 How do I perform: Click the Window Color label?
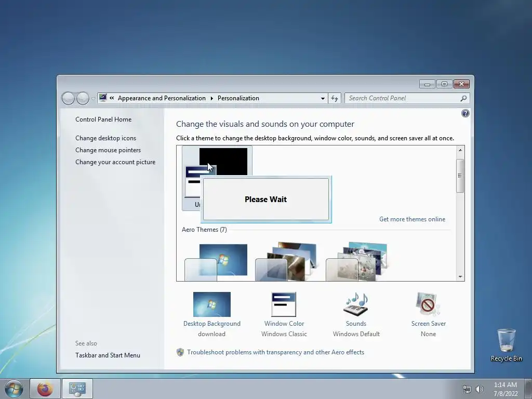284,324
